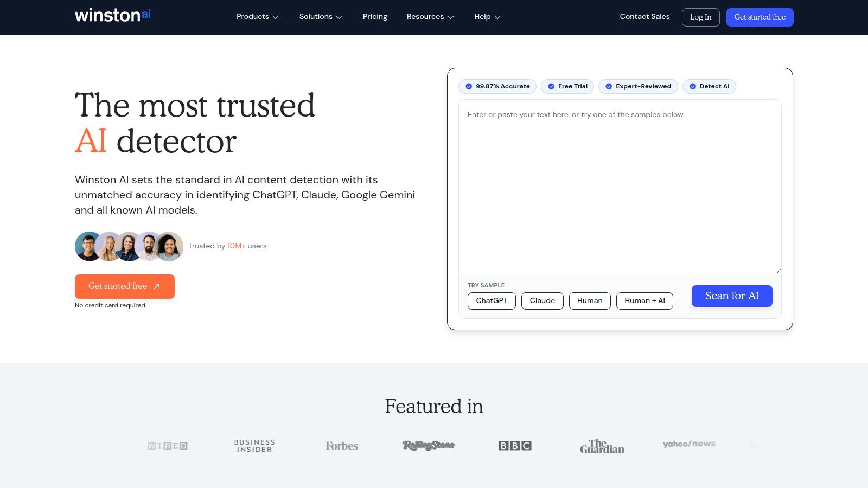Viewport: 868px width, 488px height.
Task: Load the ChatGPT sample text
Action: click(x=492, y=301)
